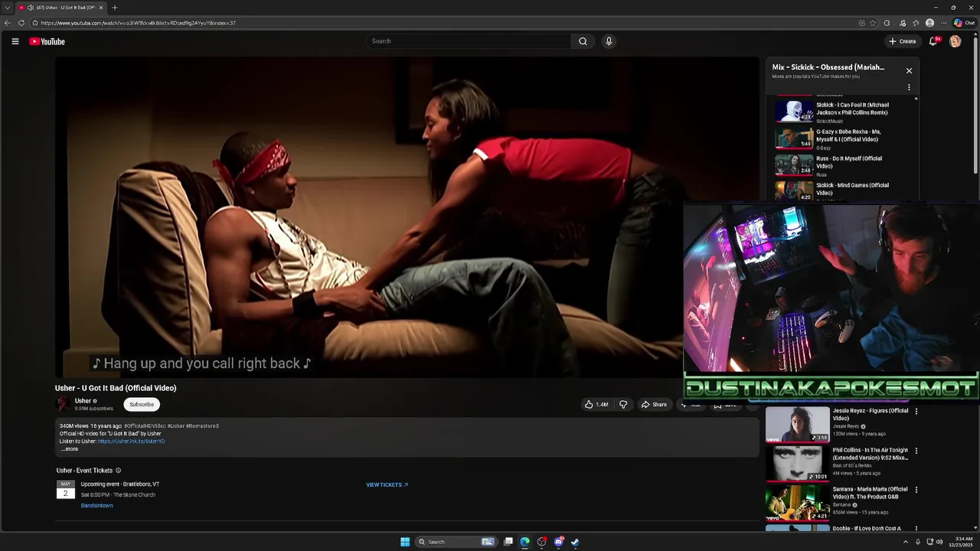This screenshot has width=980, height=551.
Task: Open options for Santana Maria Maria
Action: 916,491
